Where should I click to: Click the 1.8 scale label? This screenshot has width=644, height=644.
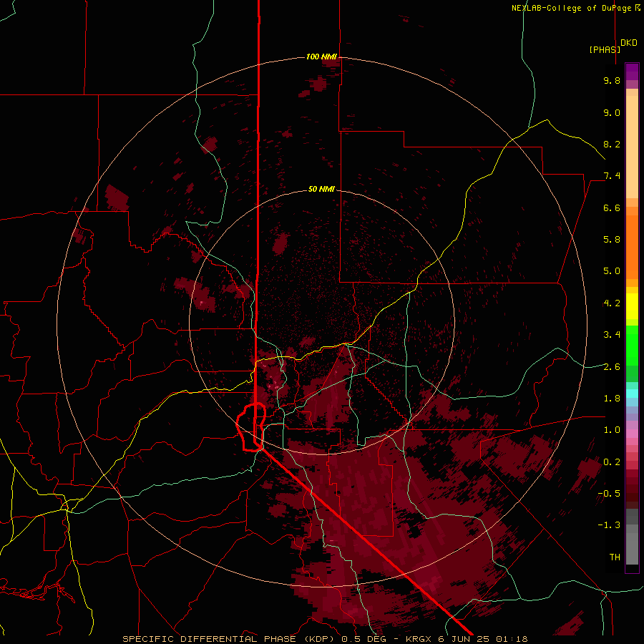click(x=612, y=399)
